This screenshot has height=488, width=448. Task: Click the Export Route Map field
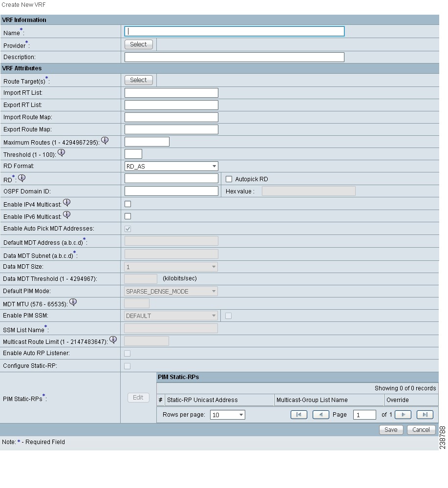point(171,129)
